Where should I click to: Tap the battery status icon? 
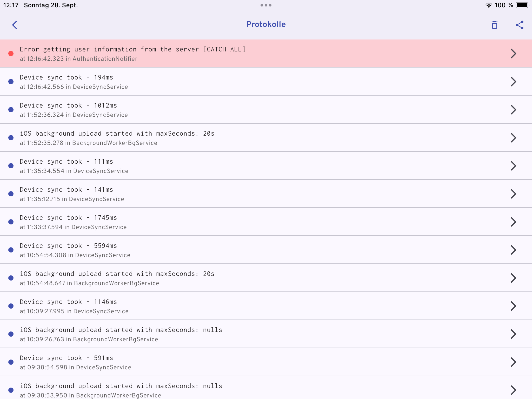[522, 5]
